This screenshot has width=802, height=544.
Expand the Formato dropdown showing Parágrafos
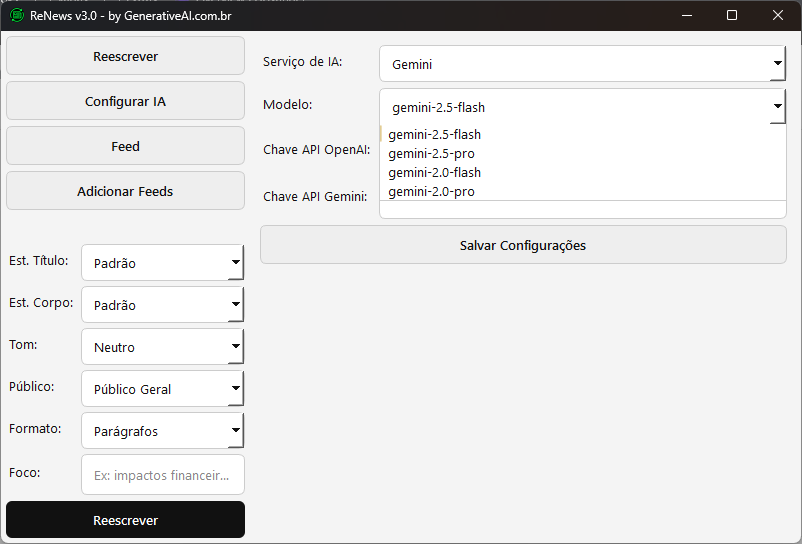pos(162,432)
